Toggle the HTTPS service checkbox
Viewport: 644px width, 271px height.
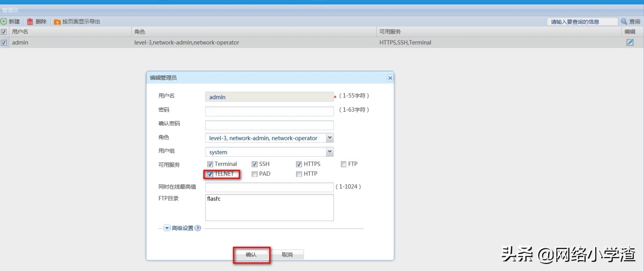pos(299,164)
